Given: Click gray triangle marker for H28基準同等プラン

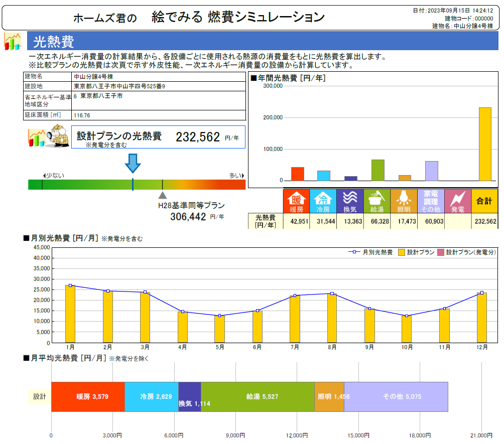Looking at the screenshot, I should 162,196.
